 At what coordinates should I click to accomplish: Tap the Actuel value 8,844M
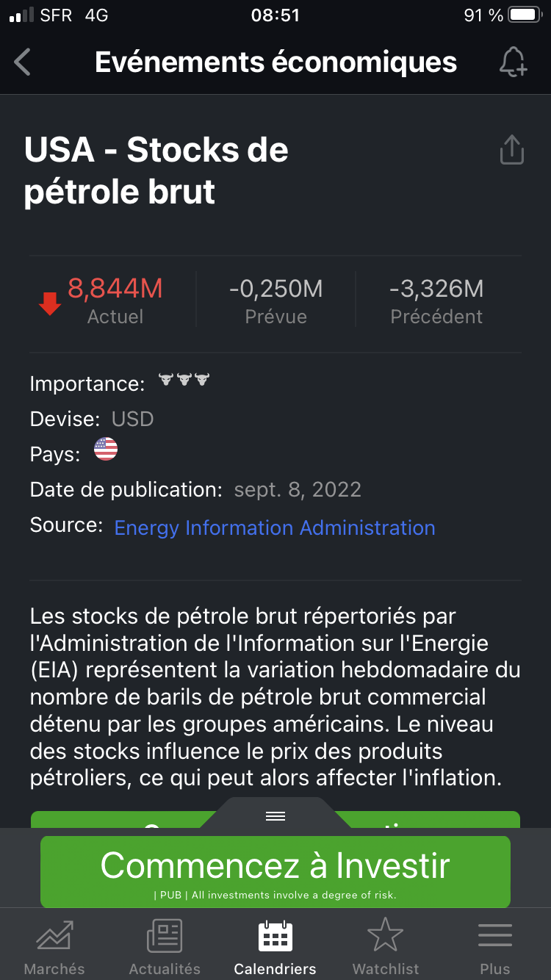[115, 289]
